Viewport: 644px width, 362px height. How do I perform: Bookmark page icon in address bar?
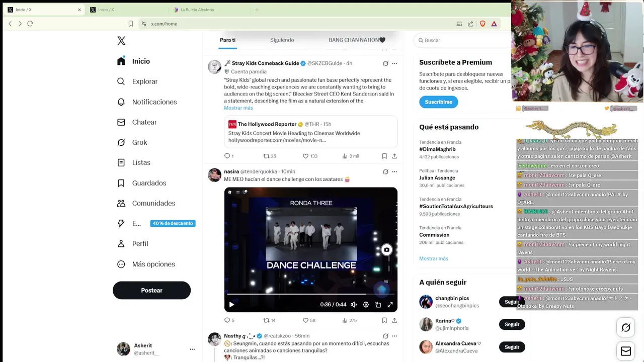coord(131,24)
